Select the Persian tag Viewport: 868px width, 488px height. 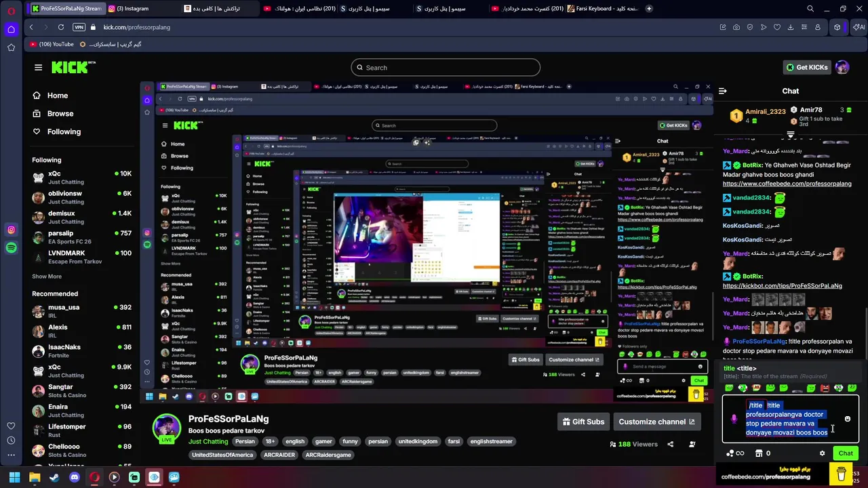coord(245,441)
